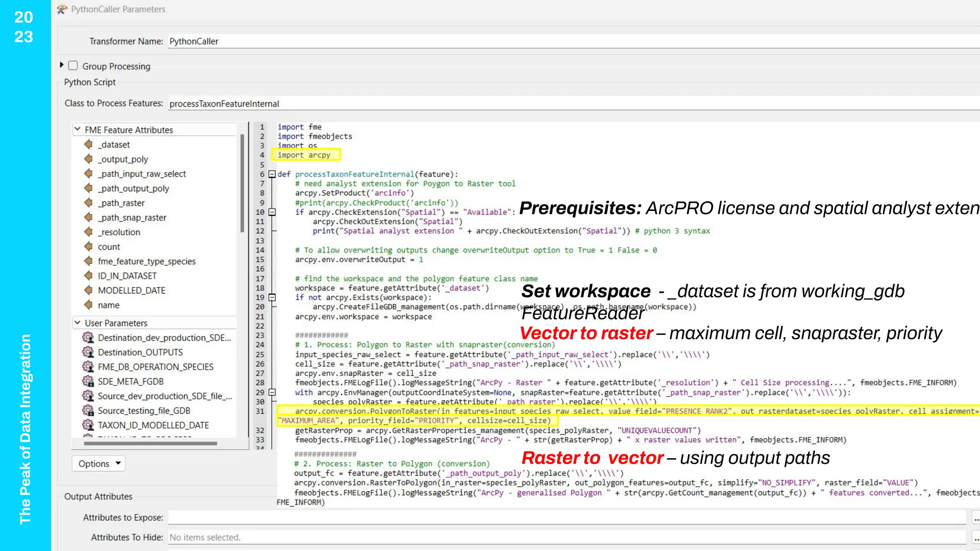Click the 'import arcpy' code line
Image resolution: width=980 pixels, height=551 pixels.
click(304, 154)
